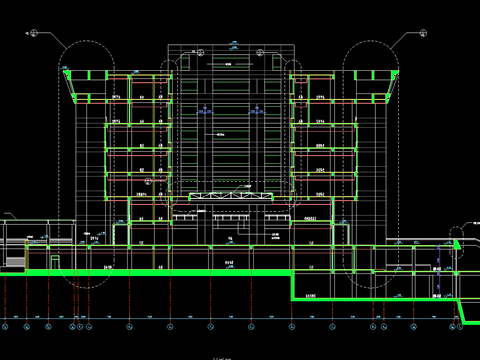The width and height of the screenshot is (480, 360).
Task: Select the large dashed detail oval on left wing
Action: click(87, 164)
